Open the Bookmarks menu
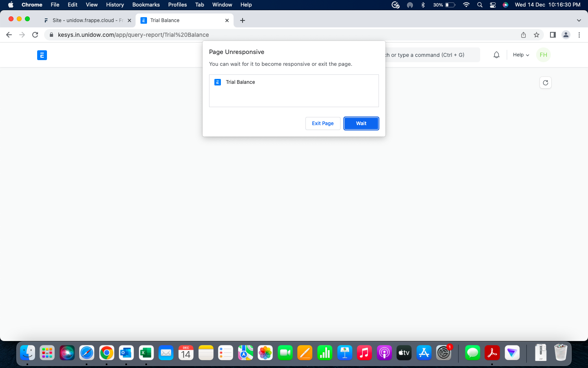Screen dimensions: 588x368 [146, 5]
